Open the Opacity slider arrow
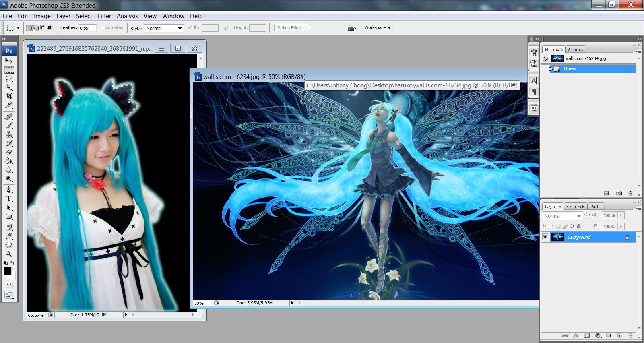Screen dimensions: 644x343 pyautogui.click(x=621, y=215)
